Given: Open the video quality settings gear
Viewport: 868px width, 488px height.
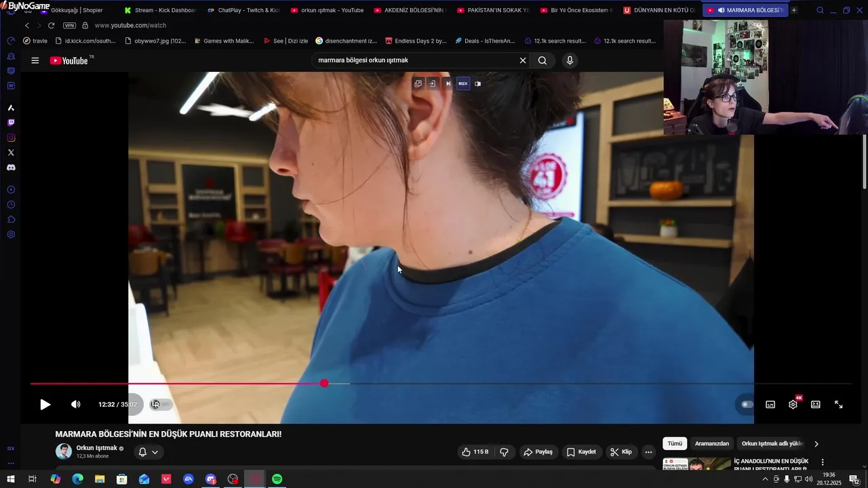Looking at the screenshot, I should coord(793,405).
